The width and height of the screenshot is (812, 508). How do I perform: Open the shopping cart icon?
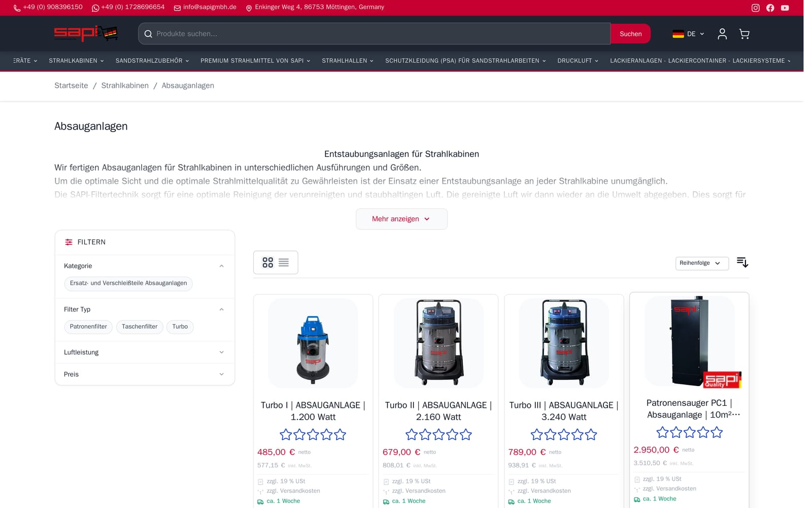click(x=744, y=34)
